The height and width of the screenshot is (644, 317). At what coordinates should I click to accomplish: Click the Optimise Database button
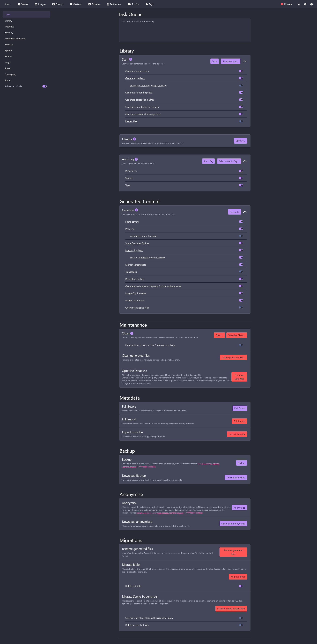click(x=239, y=377)
